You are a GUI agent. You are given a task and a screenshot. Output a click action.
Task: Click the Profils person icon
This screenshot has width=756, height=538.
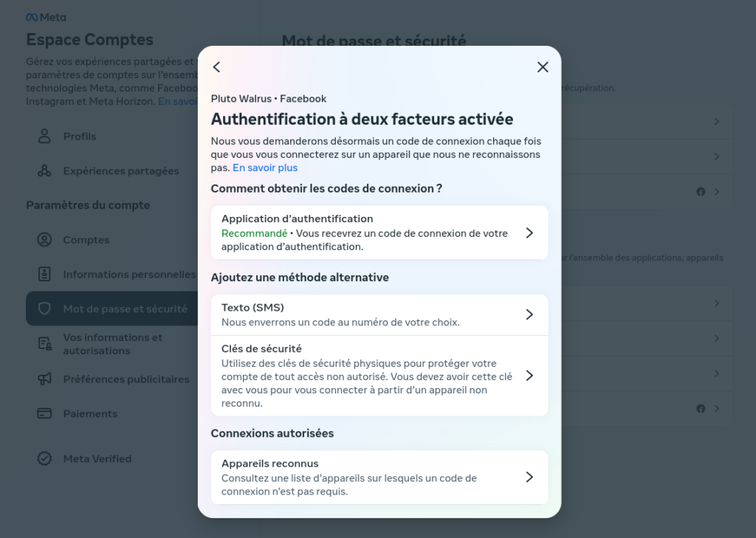click(x=44, y=137)
